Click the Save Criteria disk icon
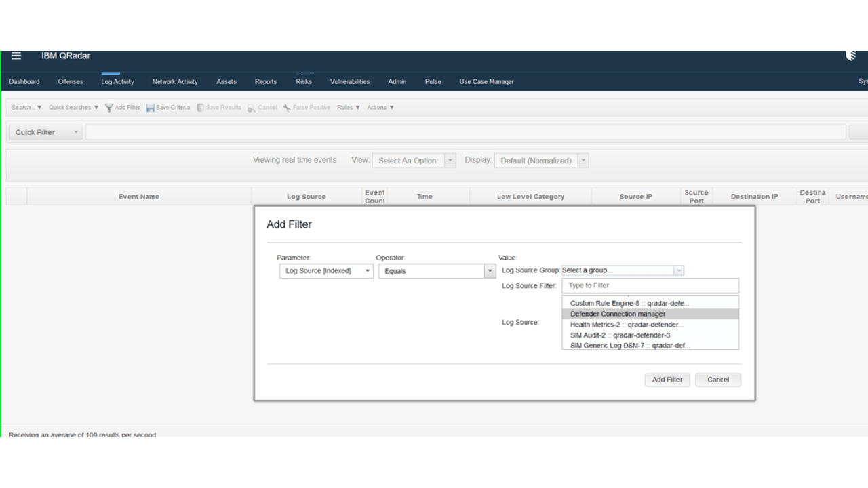 coord(151,107)
